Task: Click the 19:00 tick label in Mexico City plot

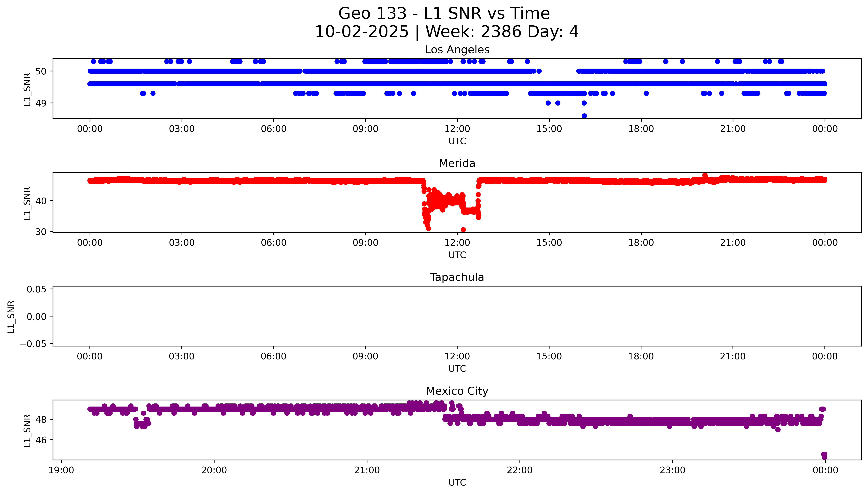Action: [x=61, y=470]
